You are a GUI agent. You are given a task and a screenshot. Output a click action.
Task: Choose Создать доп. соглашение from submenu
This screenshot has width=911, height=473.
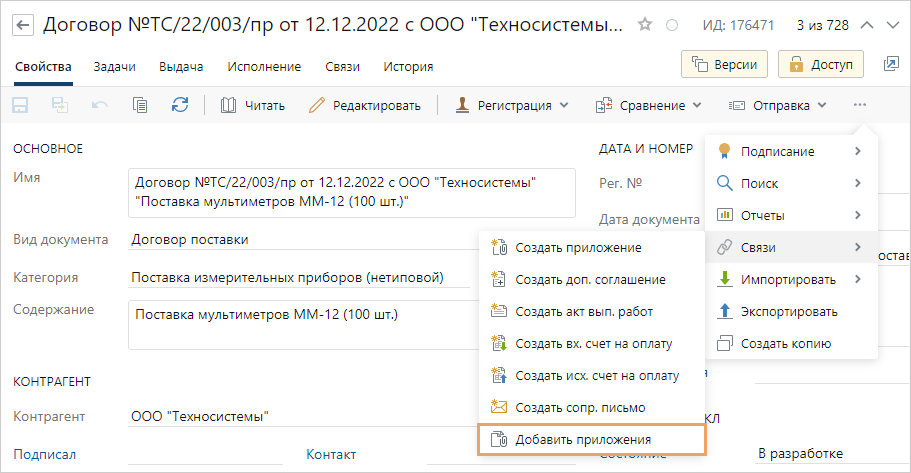[x=590, y=280]
